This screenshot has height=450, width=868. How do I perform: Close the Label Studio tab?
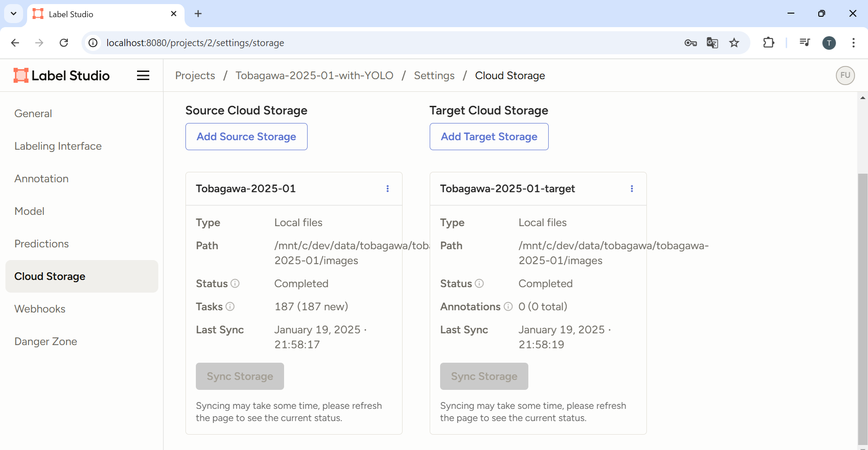174,14
